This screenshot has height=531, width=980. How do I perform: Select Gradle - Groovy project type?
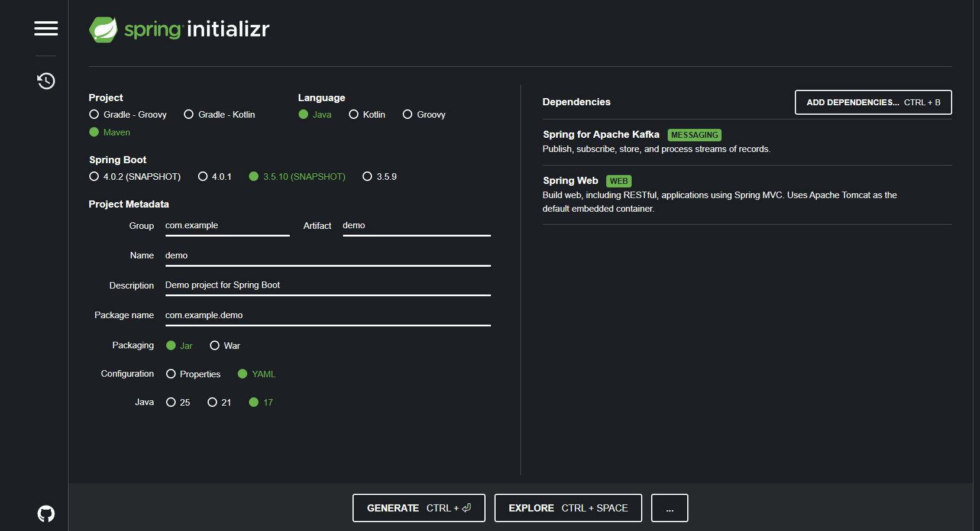coord(128,114)
